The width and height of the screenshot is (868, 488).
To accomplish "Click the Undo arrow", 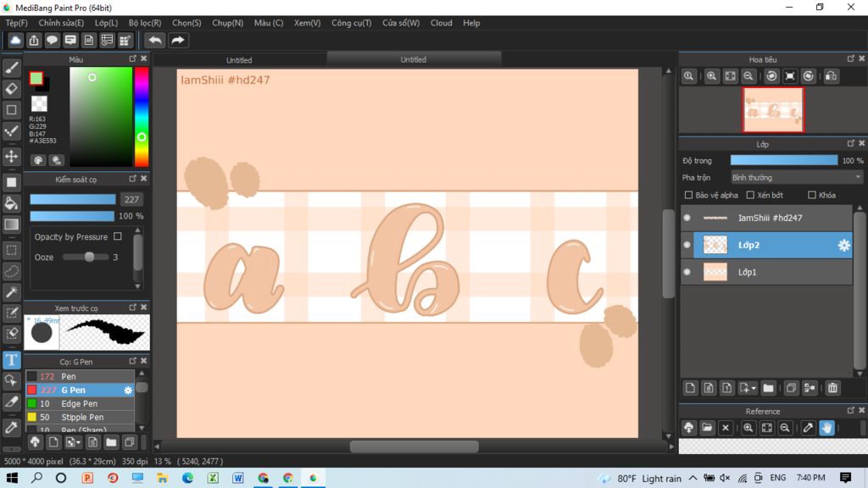I will pyautogui.click(x=155, y=41).
